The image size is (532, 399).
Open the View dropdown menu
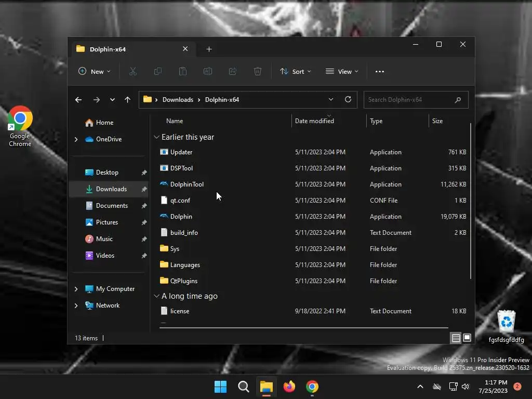342,71
